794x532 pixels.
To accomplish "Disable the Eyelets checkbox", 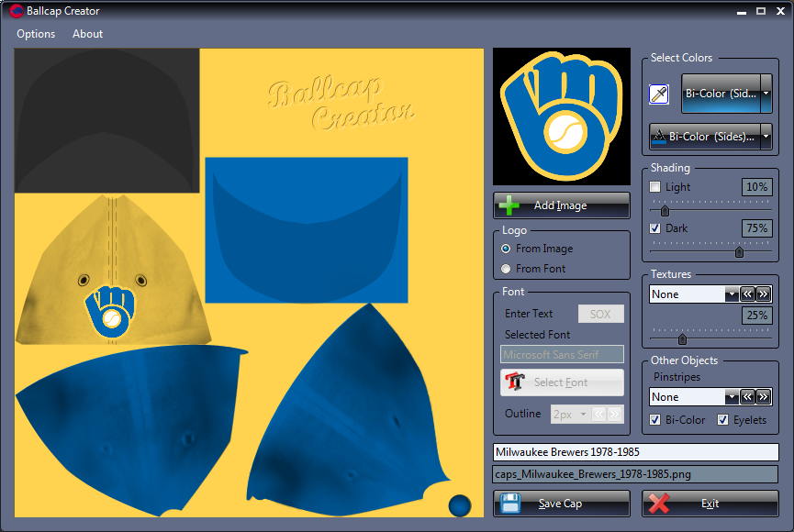I will coord(723,420).
